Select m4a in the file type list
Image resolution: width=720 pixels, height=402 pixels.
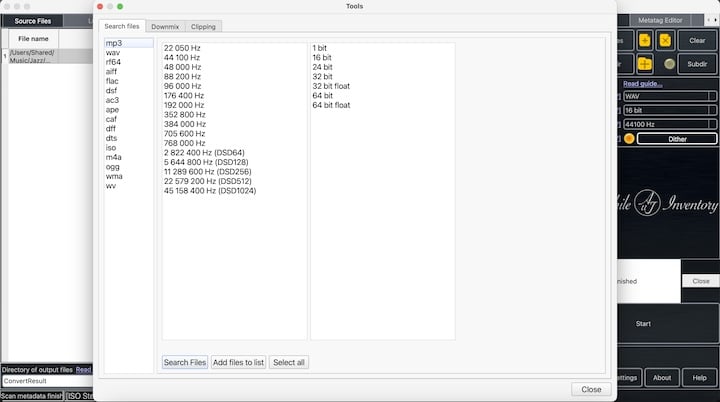(129, 157)
